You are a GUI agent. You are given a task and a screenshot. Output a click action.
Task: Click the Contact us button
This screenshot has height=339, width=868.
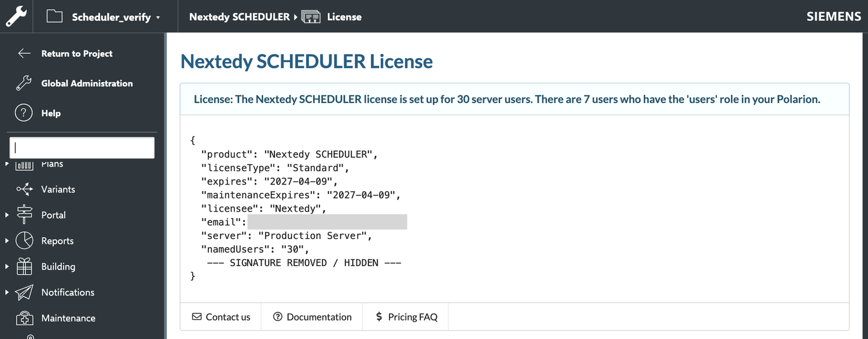pos(221,316)
